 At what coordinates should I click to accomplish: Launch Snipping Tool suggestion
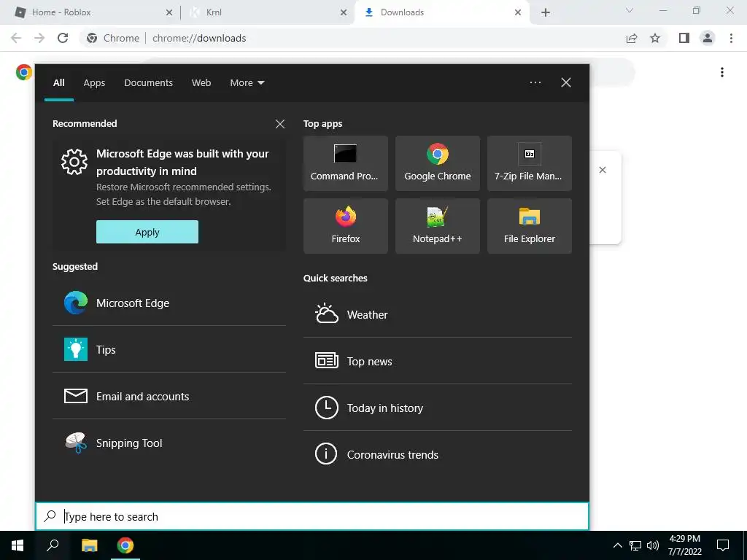[x=169, y=443]
